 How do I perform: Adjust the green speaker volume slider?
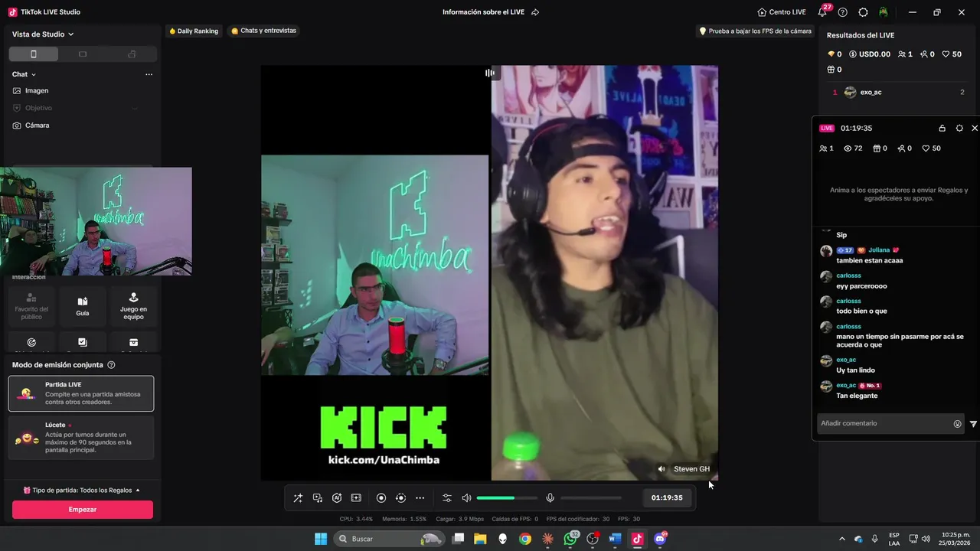coord(506,497)
